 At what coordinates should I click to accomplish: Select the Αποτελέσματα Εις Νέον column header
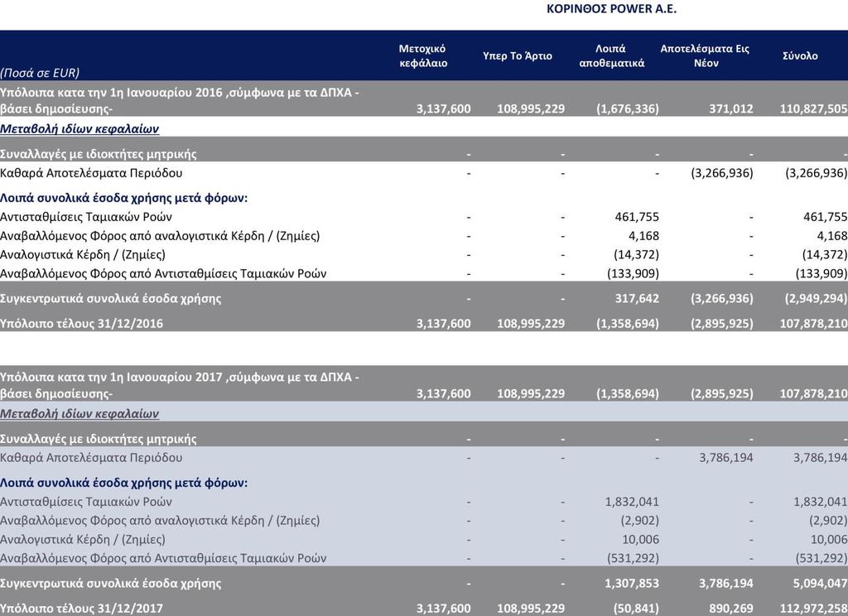pyautogui.click(x=705, y=55)
